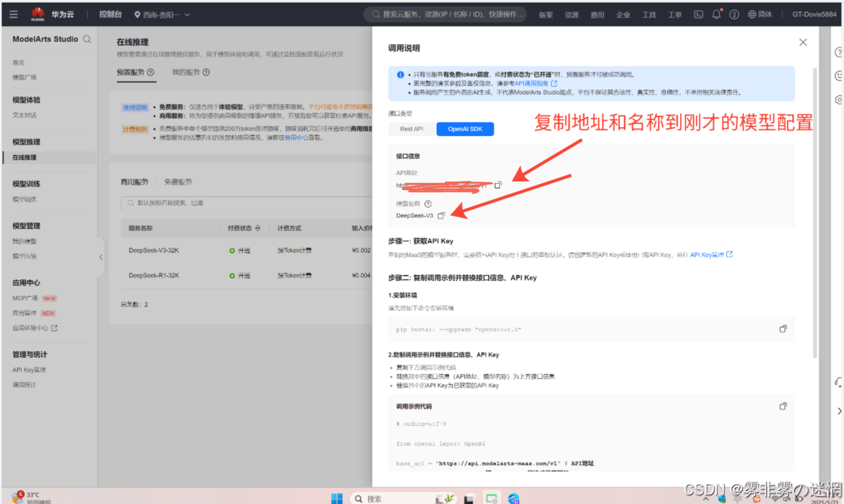This screenshot has height=504, width=844.
Task: Open the 控制台 console link
Action: [110, 14]
